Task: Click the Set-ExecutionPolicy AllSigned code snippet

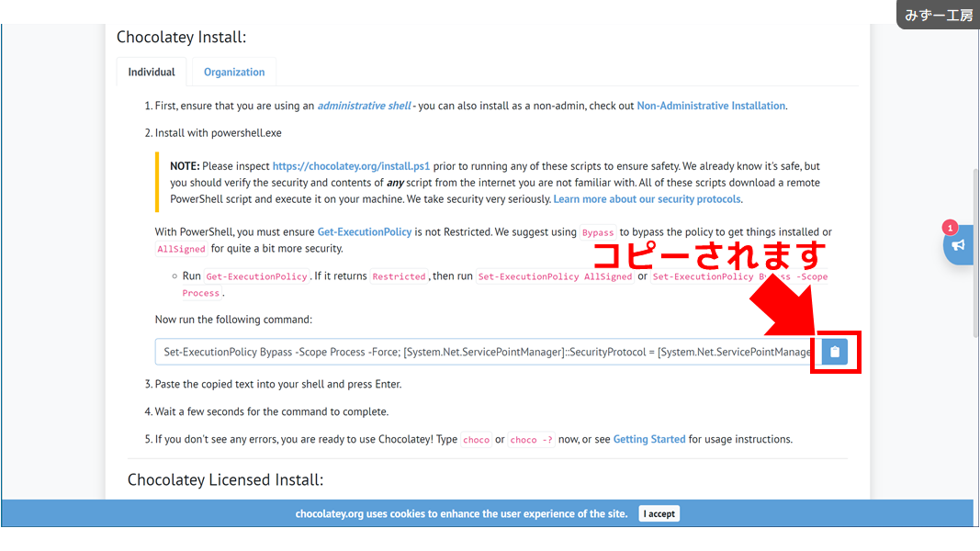Action: click(555, 276)
